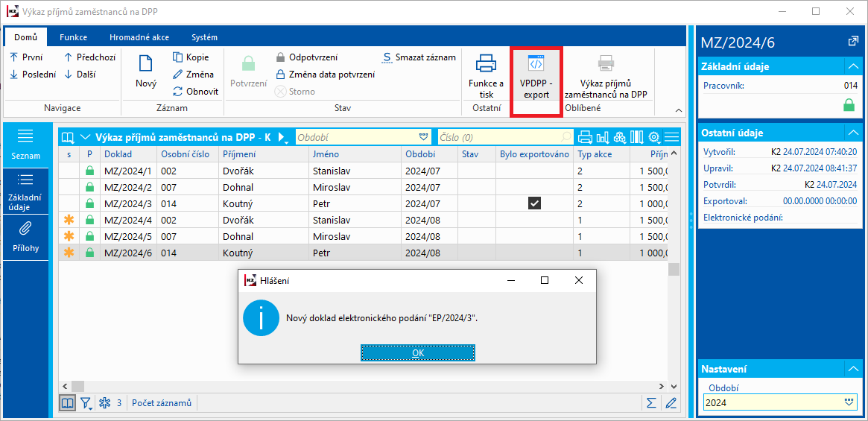Switch to the Funkce ribbon tab
Screen dimensions: 868x421
(74, 38)
